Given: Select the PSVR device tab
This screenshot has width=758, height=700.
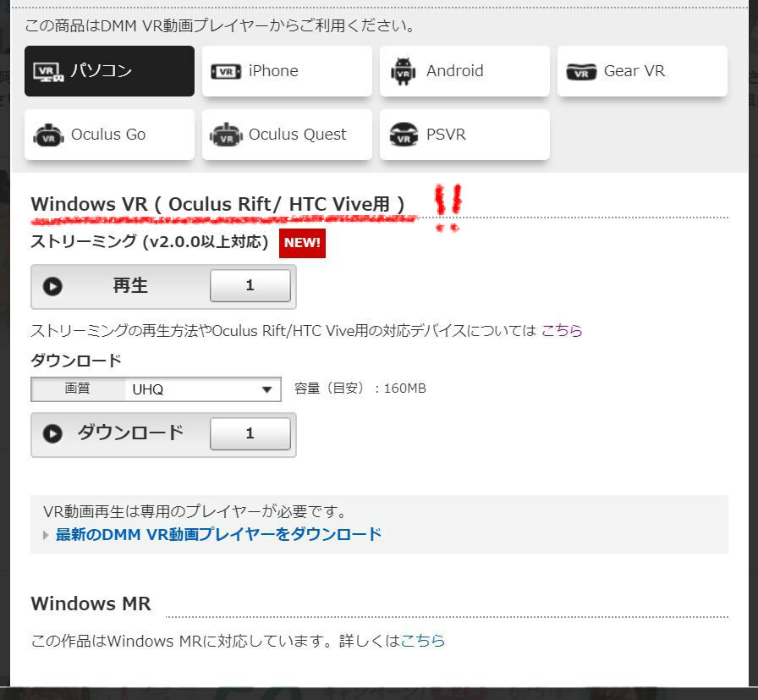Looking at the screenshot, I should [464, 135].
